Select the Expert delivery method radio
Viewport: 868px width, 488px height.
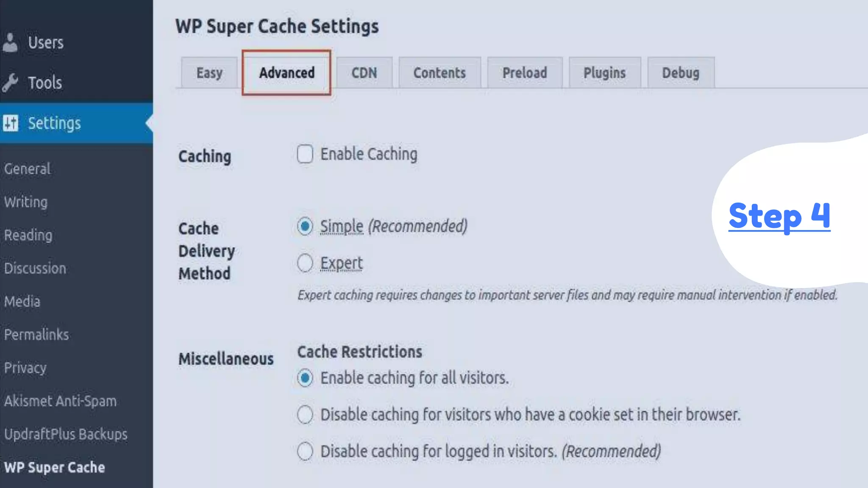tap(305, 263)
